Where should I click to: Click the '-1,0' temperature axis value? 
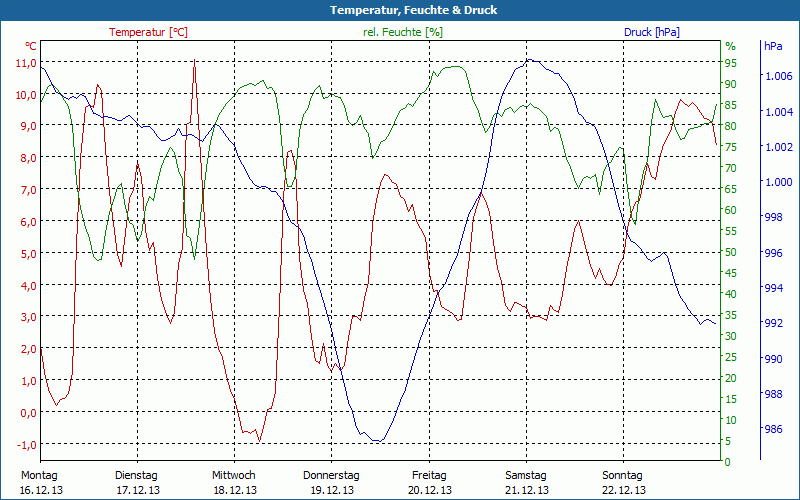(x=26, y=445)
